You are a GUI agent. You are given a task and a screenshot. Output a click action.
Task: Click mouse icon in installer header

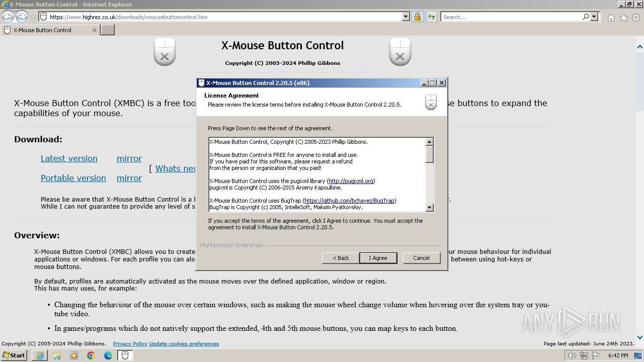pyautogui.click(x=431, y=102)
